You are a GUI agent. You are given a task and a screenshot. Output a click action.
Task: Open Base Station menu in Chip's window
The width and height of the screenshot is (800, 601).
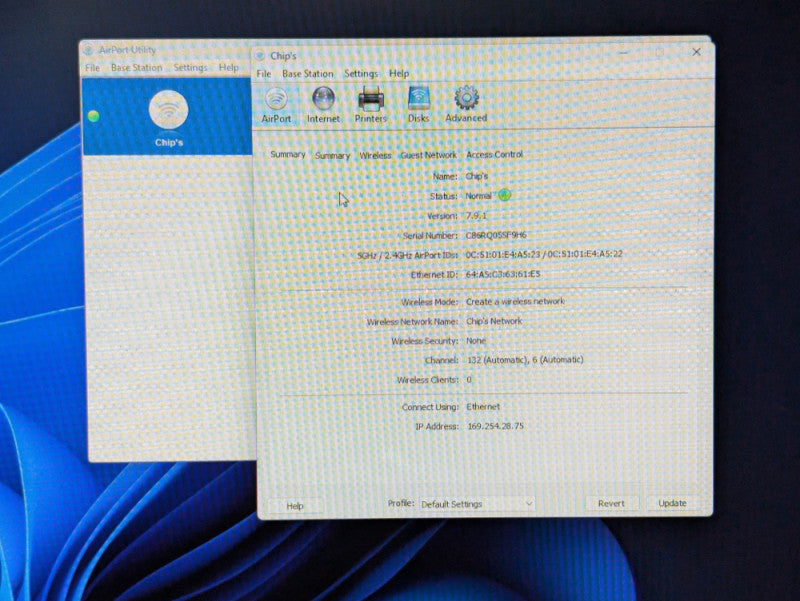(308, 73)
